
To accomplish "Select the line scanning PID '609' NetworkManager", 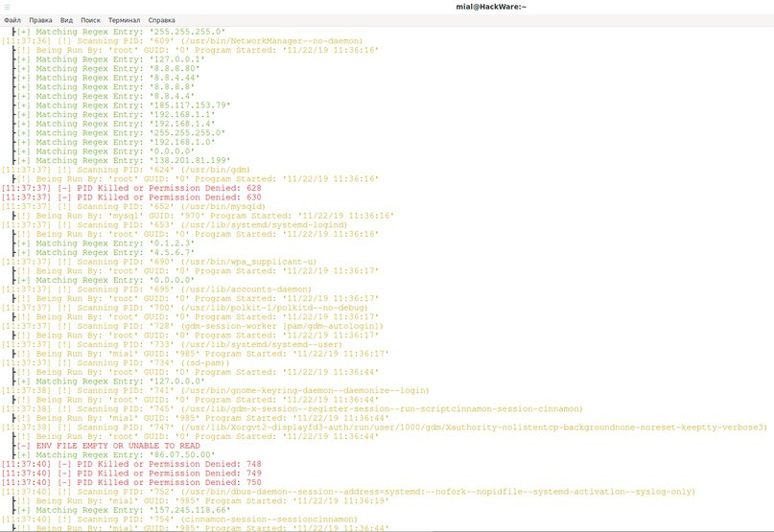I will click(x=181, y=41).
